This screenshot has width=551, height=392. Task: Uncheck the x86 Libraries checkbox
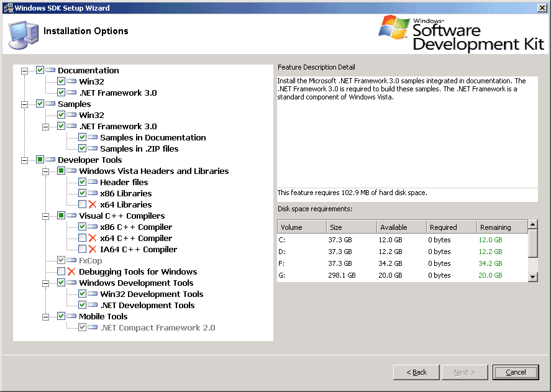[82, 193]
